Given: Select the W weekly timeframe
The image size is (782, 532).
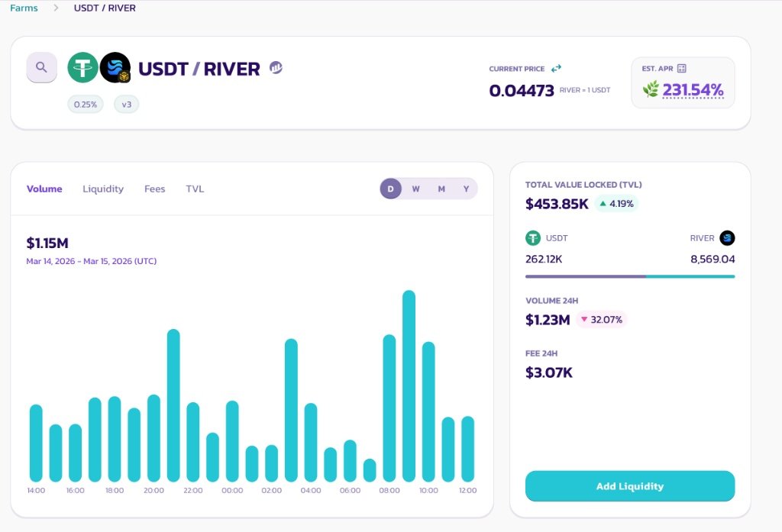Looking at the screenshot, I should (x=415, y=189).
